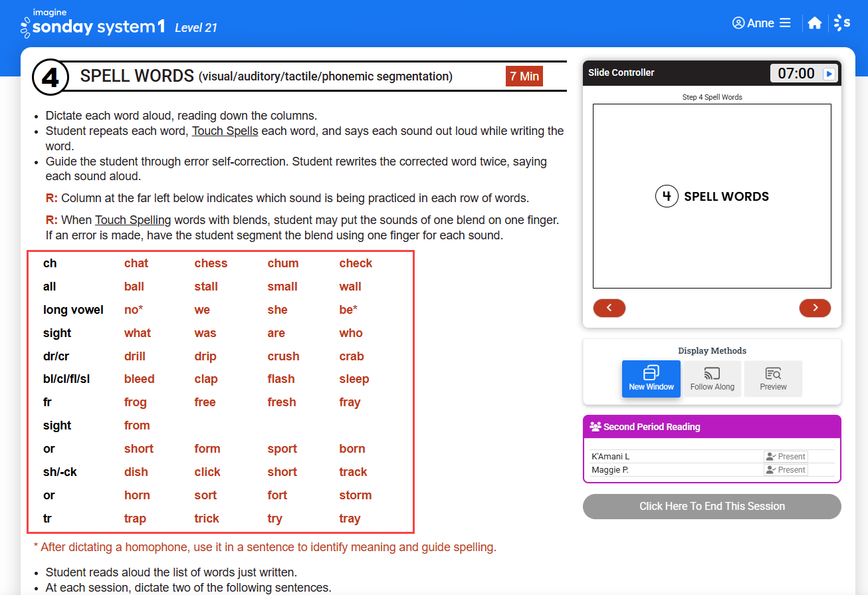Click the word 'sleep'

(x=354, y=379)
